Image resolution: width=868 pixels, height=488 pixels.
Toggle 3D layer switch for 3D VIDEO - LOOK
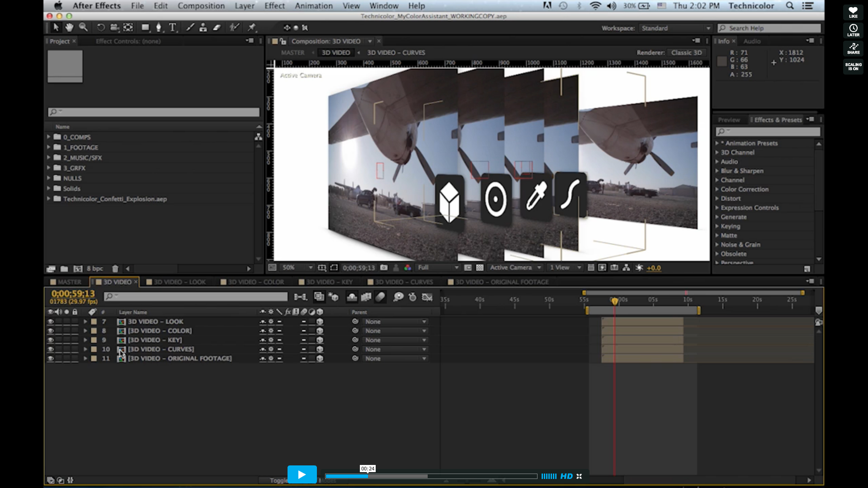[x=320, y=322]
